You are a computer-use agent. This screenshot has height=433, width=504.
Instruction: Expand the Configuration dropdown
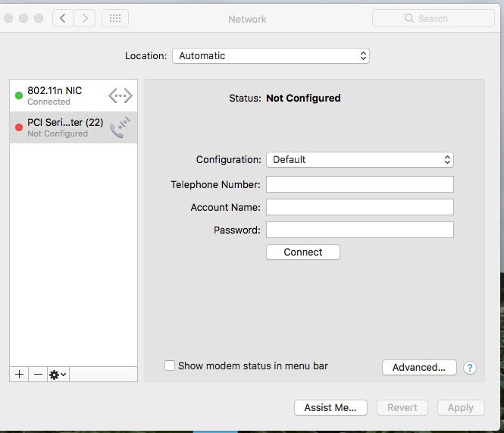[360, 159]
